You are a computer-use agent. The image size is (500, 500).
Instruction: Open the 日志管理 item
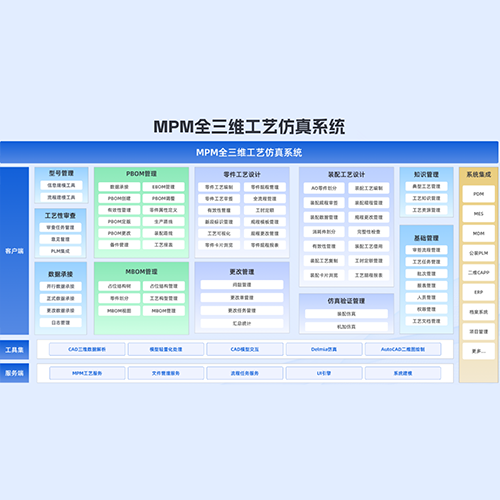coord(60,323)
